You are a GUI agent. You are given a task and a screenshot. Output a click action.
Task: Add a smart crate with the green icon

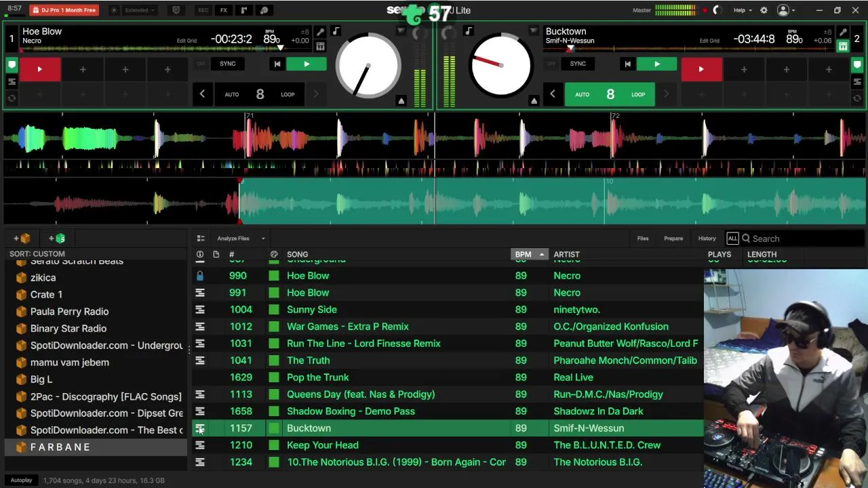tap(57, 239)
